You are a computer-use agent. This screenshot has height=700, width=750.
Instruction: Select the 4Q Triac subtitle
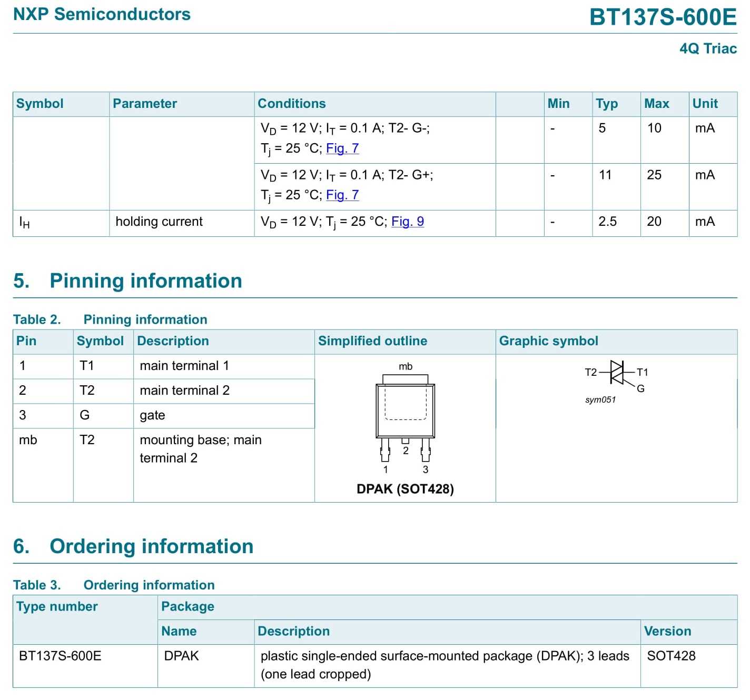(708, 48)
